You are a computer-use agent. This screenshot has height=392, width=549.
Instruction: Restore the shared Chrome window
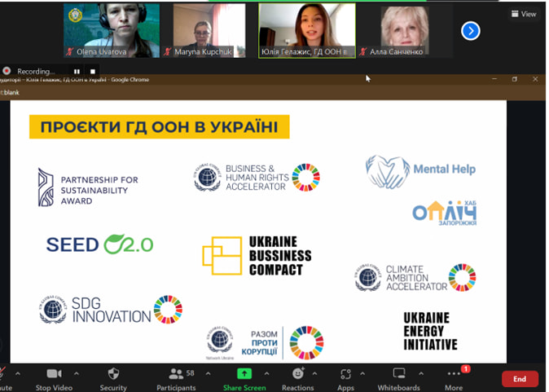pyautogui.click(x=514, y=79)
